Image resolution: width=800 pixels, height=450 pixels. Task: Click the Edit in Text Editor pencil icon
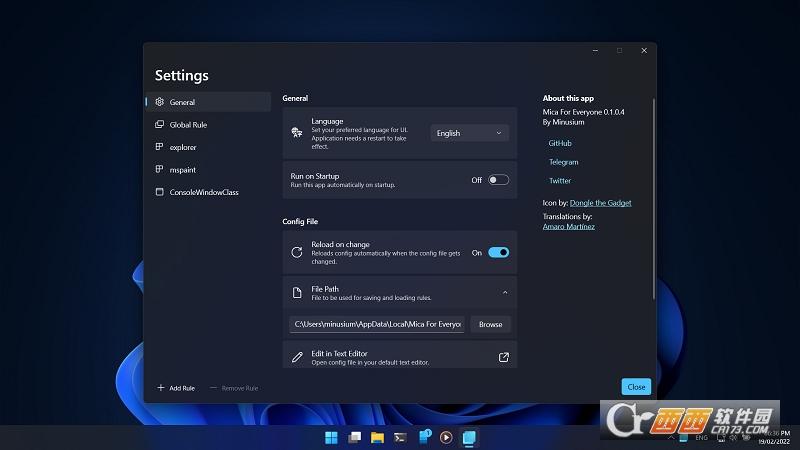click(x=297, y=357)
